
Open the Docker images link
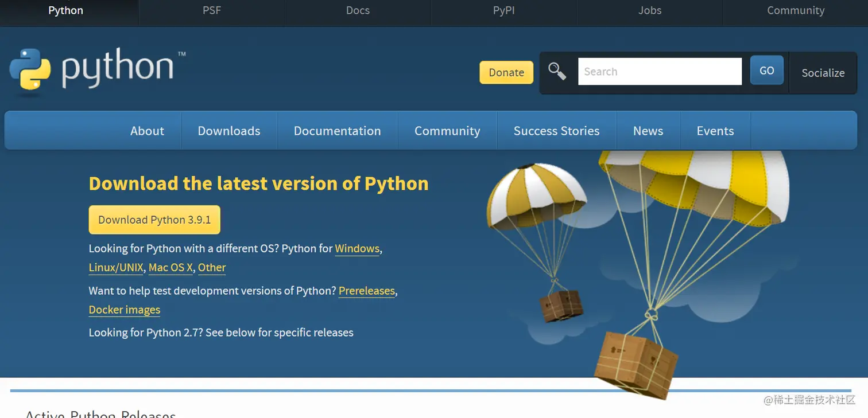point(125,310)
